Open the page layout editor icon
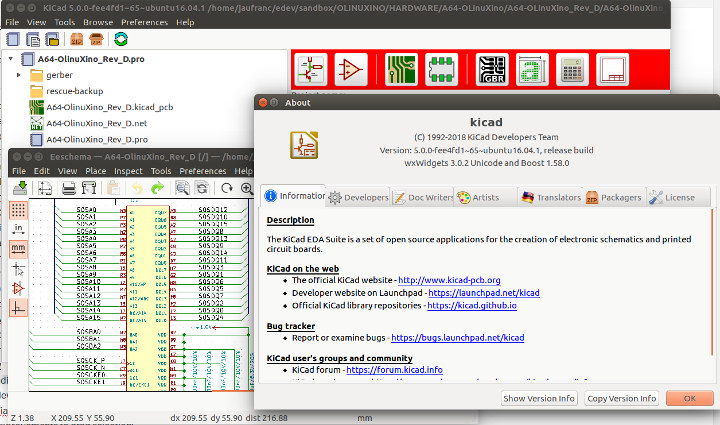This screenshot has height=425, width=720. pyautogui.click(x=613, y=69)
